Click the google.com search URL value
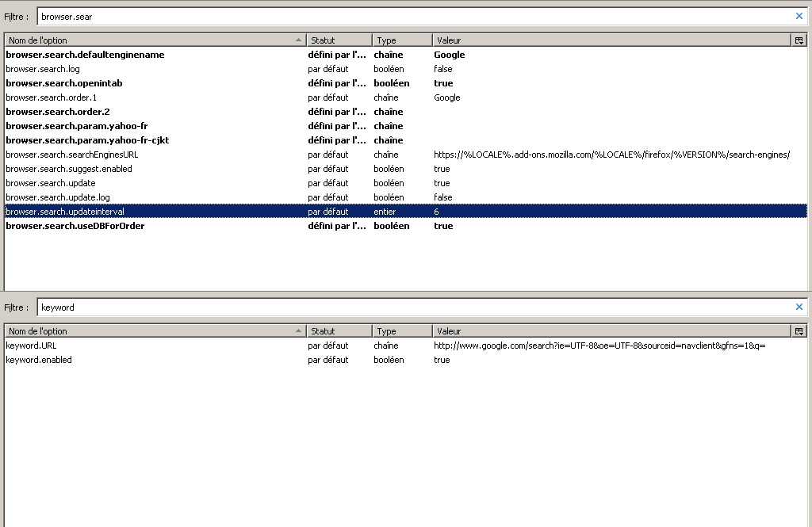Viewport: 812px width, 527px height. click(599, 346)
